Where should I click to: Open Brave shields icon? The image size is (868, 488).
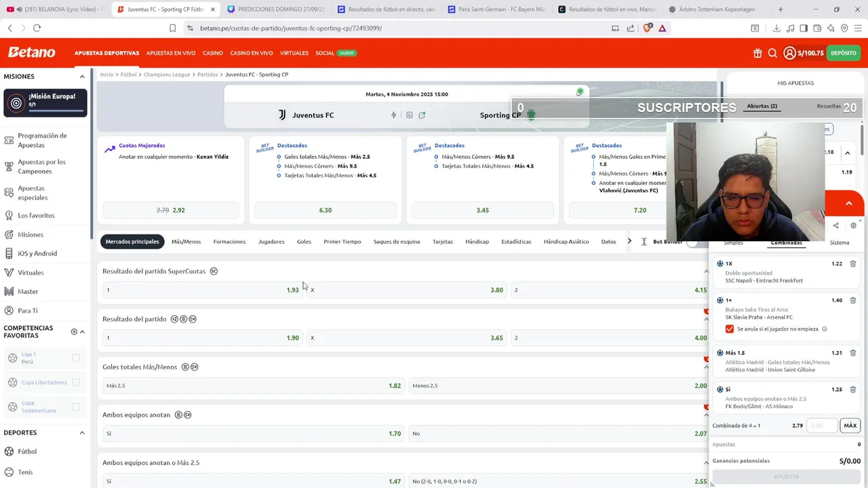[647, 28]
